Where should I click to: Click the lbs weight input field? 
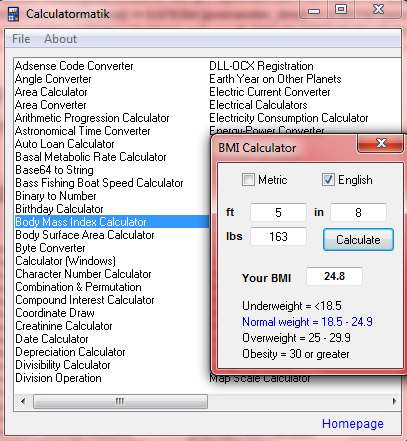[x=278, y=236]
